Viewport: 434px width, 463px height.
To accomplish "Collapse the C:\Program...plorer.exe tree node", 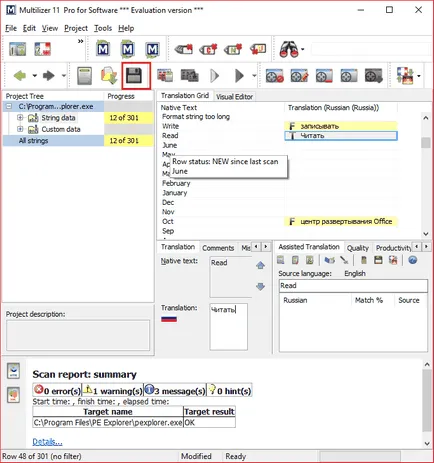I will [x=9, y=107].
